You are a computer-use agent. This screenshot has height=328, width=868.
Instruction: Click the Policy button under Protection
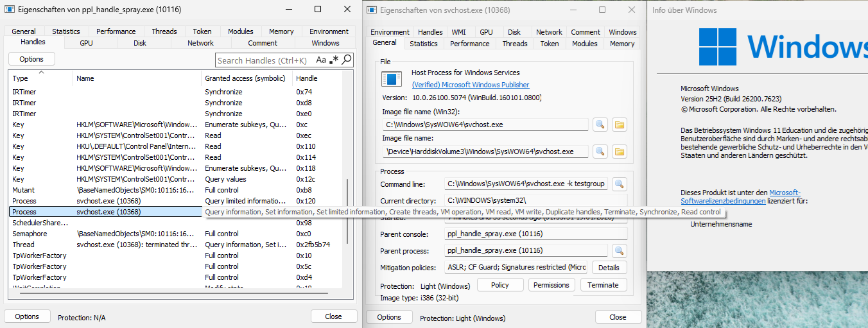499,285
